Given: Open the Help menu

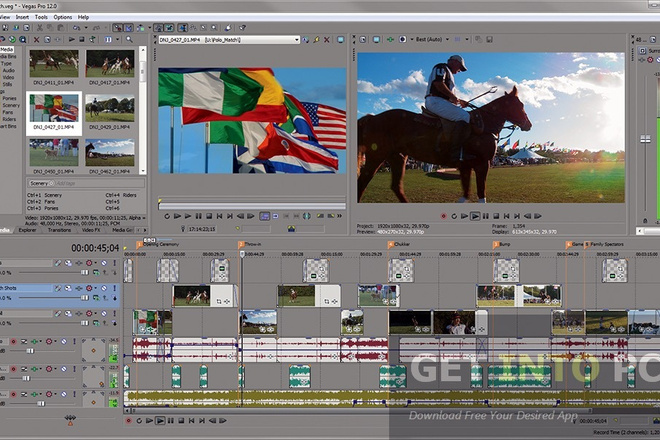Looking at the screenshot, I should click(x=83, y=17).
